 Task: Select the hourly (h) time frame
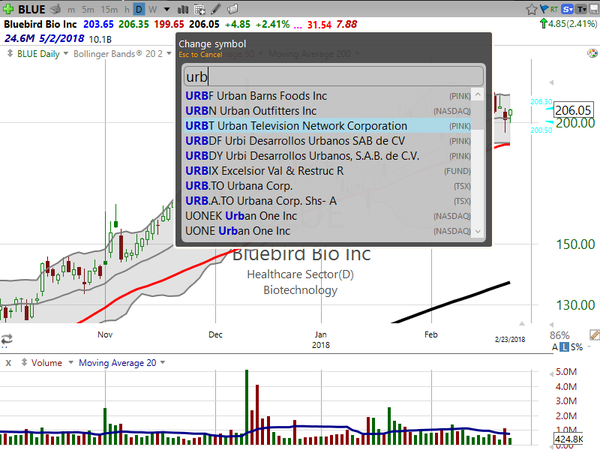coord(127,9)
